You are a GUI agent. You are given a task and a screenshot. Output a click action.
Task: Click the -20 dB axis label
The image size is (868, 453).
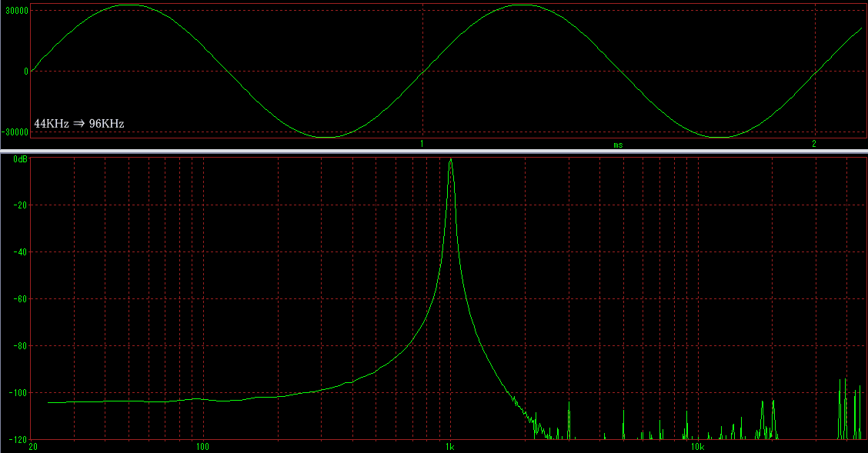[20, 205]
